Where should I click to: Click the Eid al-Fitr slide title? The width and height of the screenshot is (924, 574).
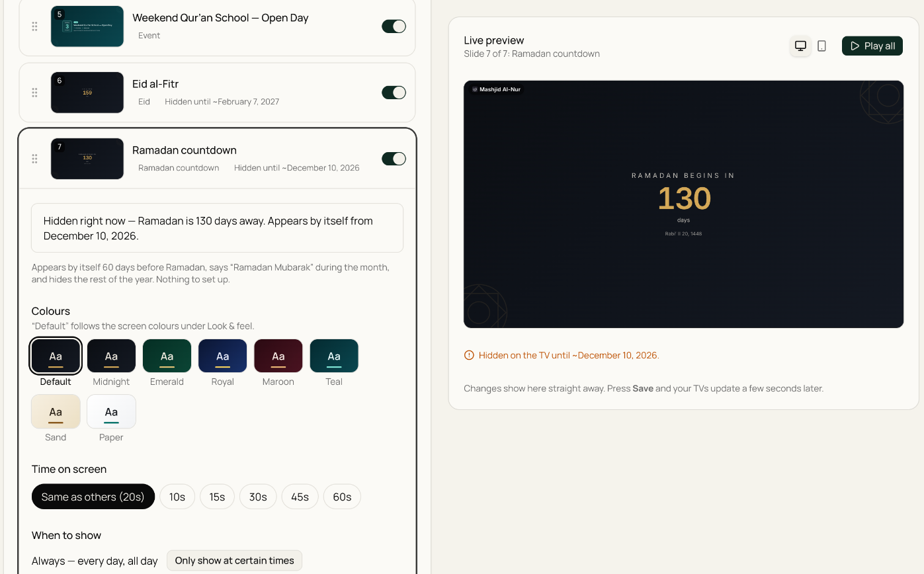[155, 84]
